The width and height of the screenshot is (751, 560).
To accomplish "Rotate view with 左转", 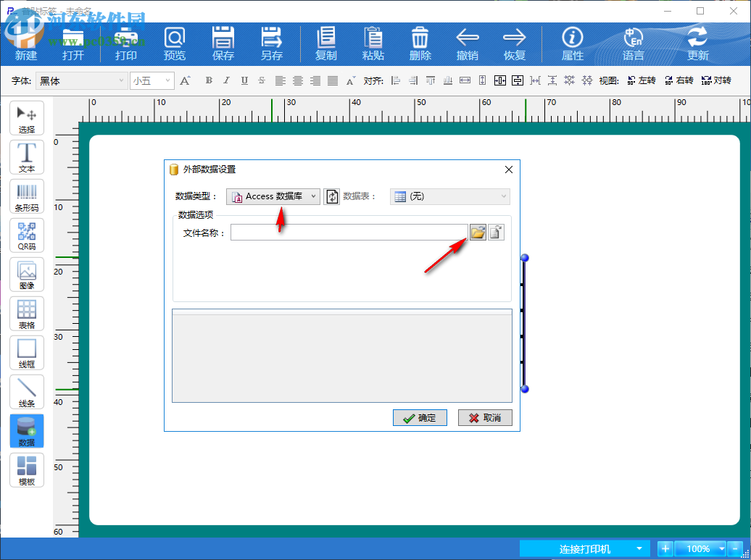I will pyautogui.click(x=642, y=80).
